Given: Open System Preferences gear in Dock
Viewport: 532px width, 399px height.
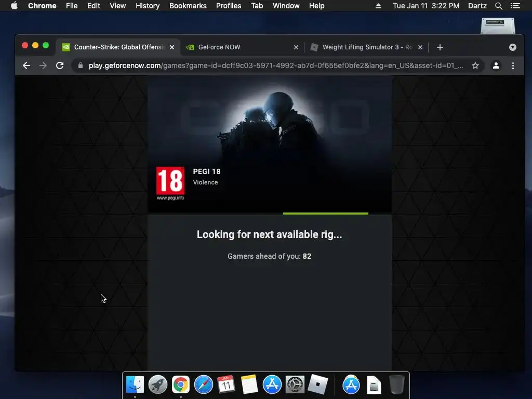Looking at the screenshot, I should (x=295, y=385).
